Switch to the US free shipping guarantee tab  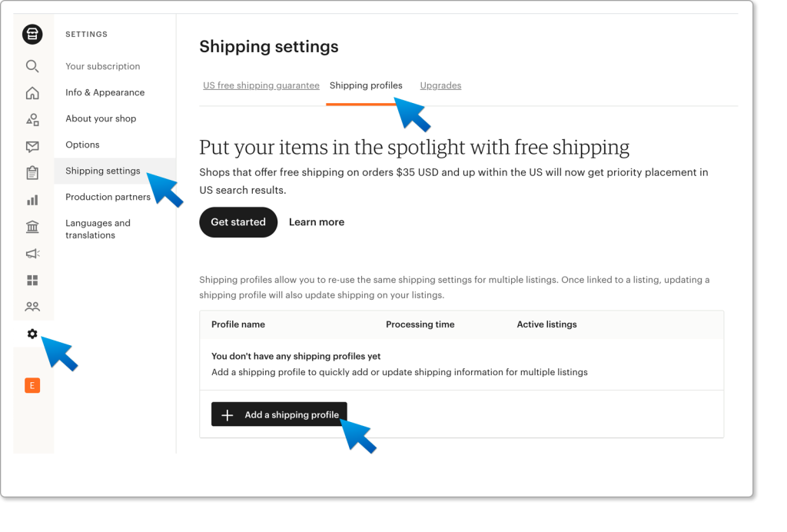(261, 85)
